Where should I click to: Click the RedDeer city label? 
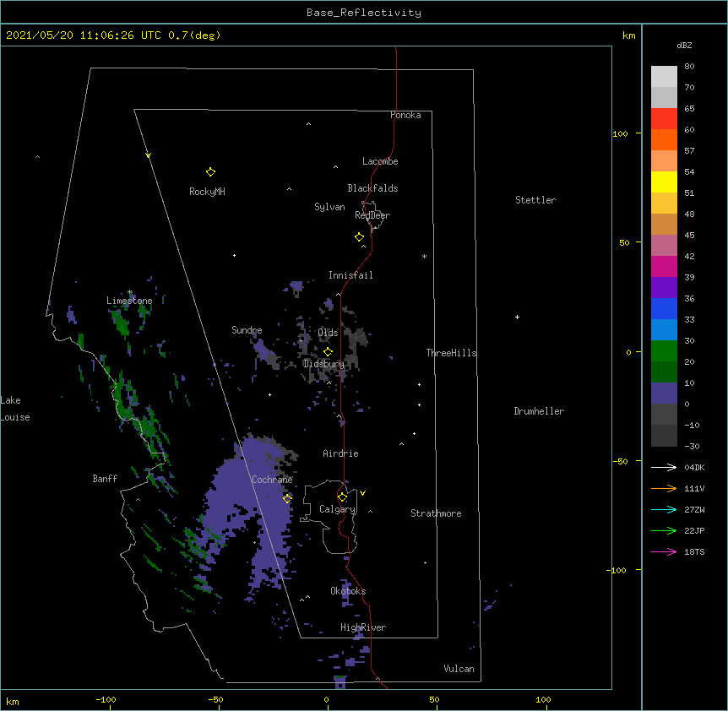click(x=372, y=215)
